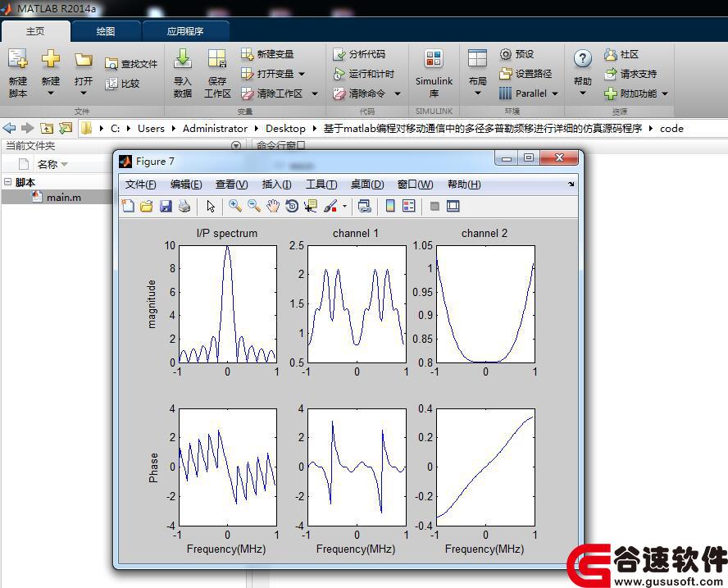Open the 窗口(W) menu in Figure 7
The image size is (728, 588).
pos(415,185)
